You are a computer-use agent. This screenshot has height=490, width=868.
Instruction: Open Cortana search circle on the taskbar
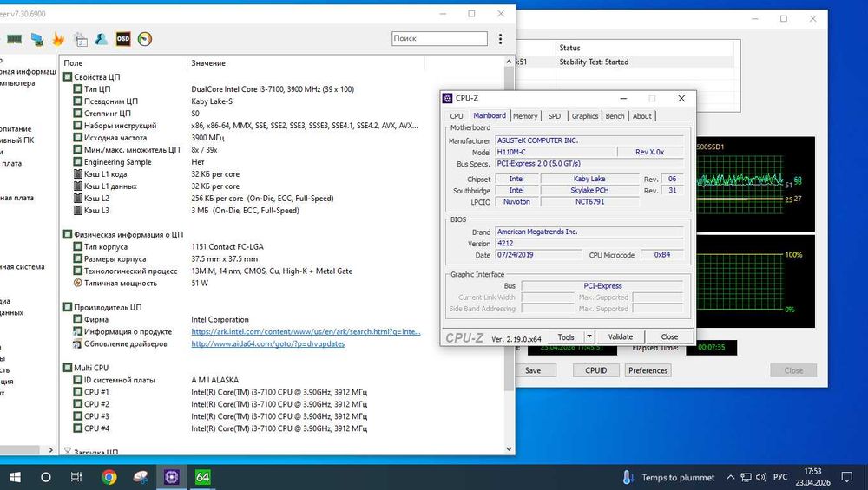pos(45,477)
